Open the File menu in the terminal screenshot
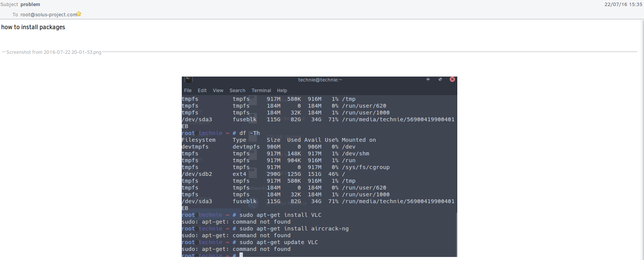Screen dimensions: 644x260 pyautogui.click(x=188, y=91)
